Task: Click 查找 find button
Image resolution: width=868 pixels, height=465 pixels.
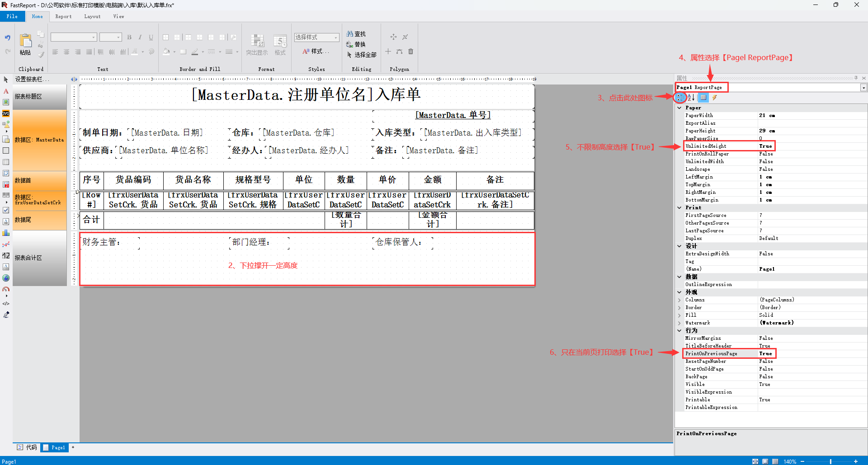Action: 356,34
